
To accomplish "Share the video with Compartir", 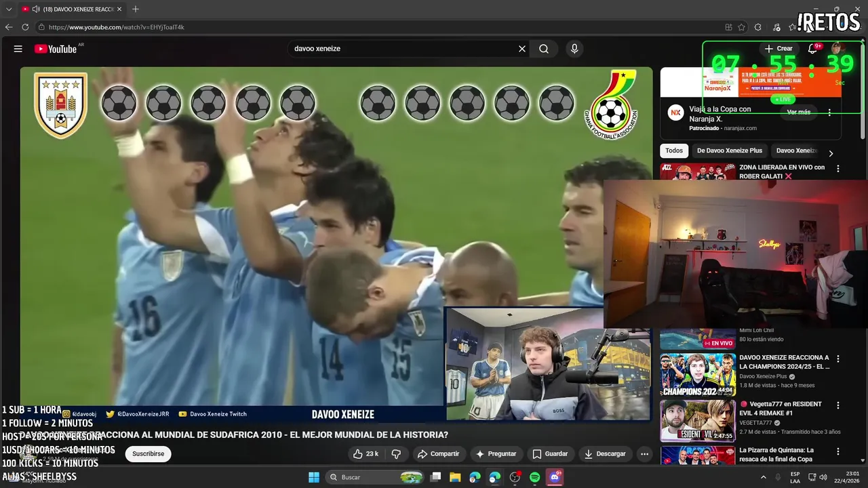I will click(x=438, y=454).
